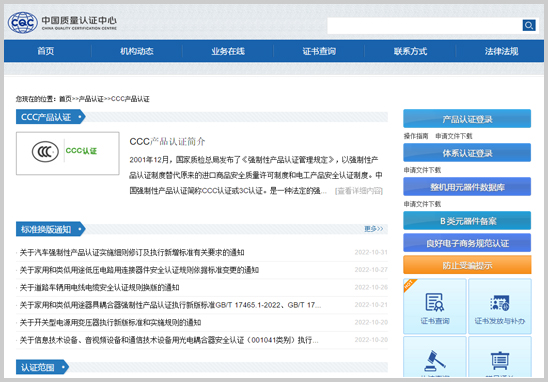548x382 pixels.
Task: Click the date 2022-10-21
Action: click(x=371, y=305)
